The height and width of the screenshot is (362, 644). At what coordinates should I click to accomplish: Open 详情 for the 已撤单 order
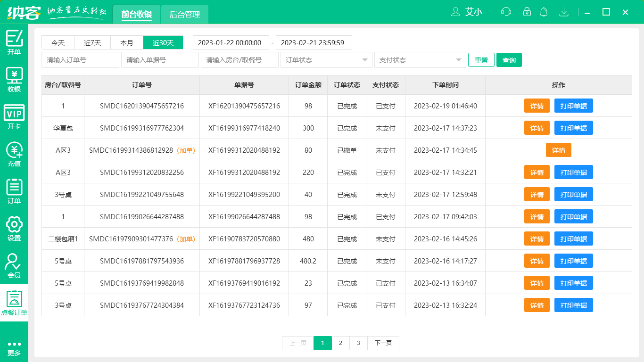click(x=559, y=150)
